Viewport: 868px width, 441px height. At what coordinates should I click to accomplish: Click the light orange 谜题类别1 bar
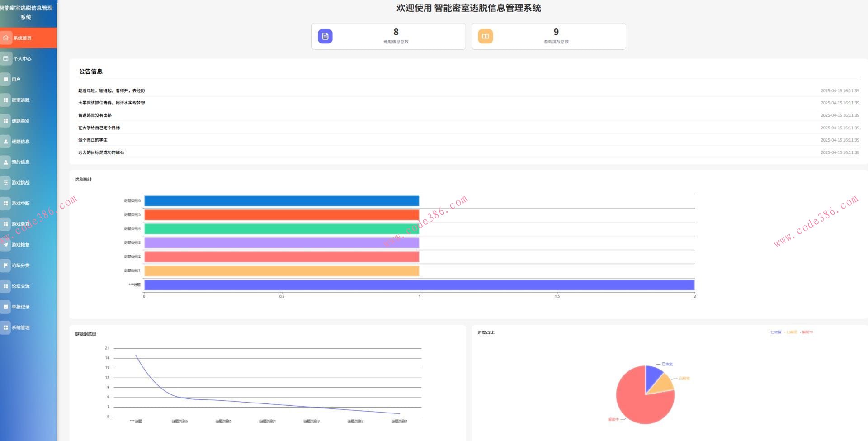point(282,271)
